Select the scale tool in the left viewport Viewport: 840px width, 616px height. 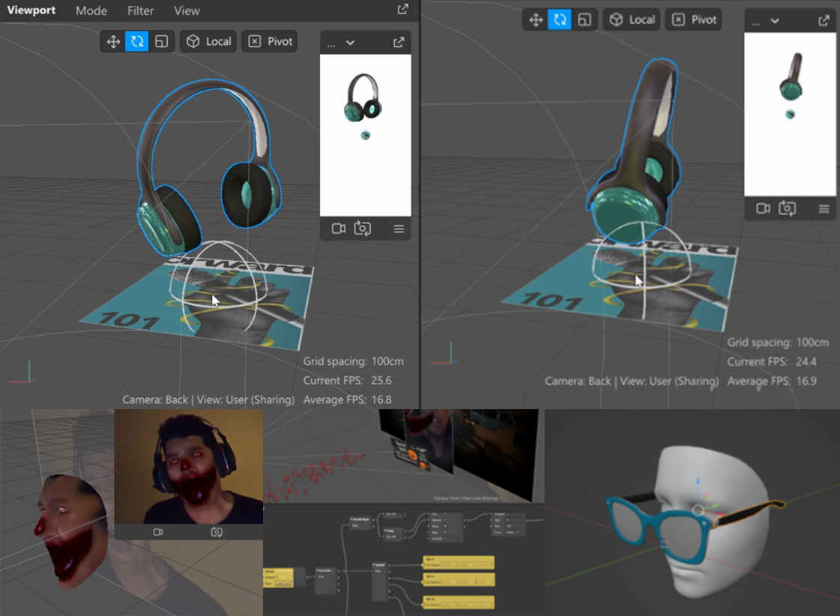[161, 42]
